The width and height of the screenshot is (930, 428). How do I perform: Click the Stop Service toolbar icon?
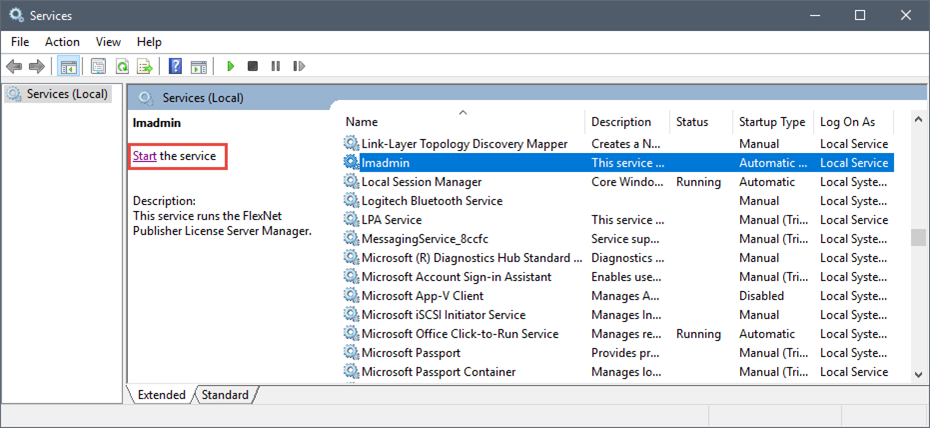pos(253,66)
